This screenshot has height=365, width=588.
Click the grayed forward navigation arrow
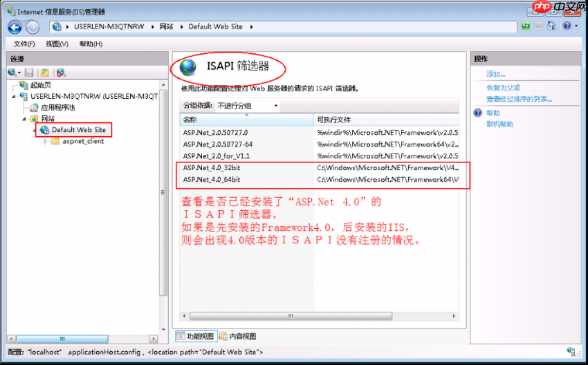click(x=33, y=27)
